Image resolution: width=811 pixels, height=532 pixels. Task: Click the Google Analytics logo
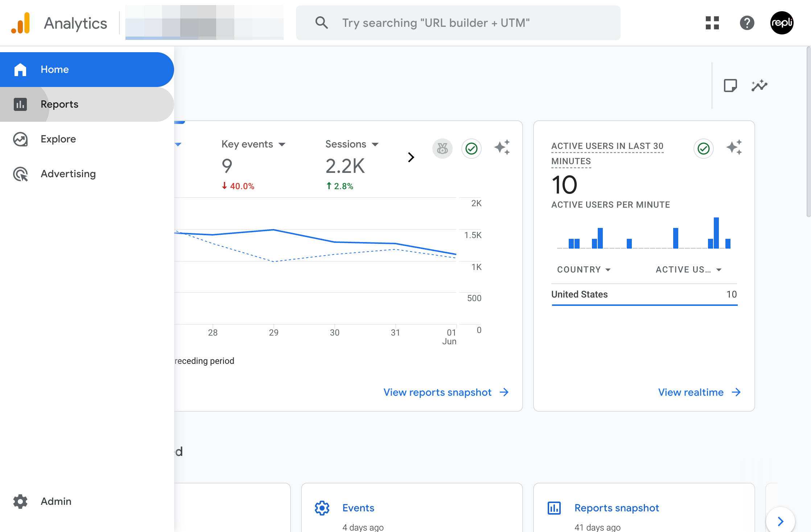point(21,23)
